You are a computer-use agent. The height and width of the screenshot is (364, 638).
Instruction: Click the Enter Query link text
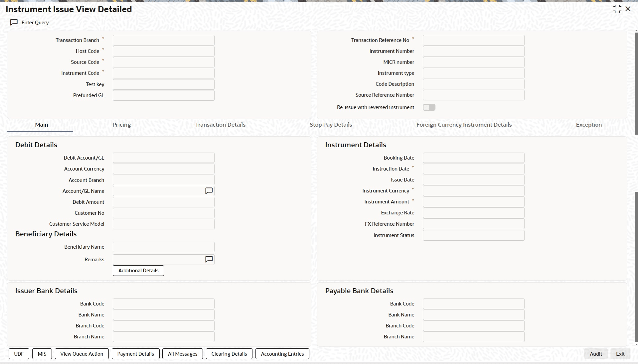(35, 22)
